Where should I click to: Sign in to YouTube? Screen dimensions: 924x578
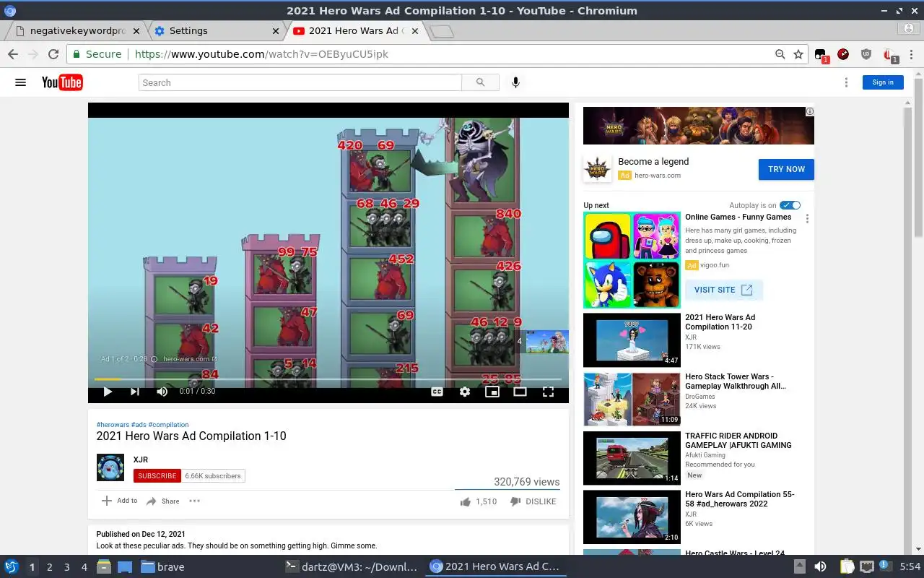pos(883,82)
